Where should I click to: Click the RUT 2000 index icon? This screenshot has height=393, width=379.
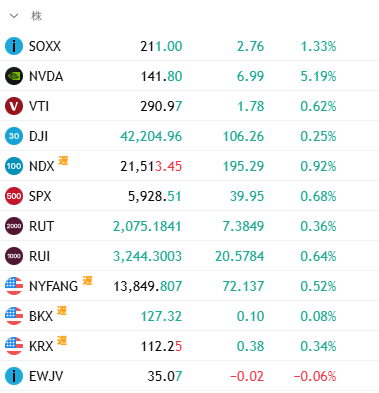(x=14, y=226)
